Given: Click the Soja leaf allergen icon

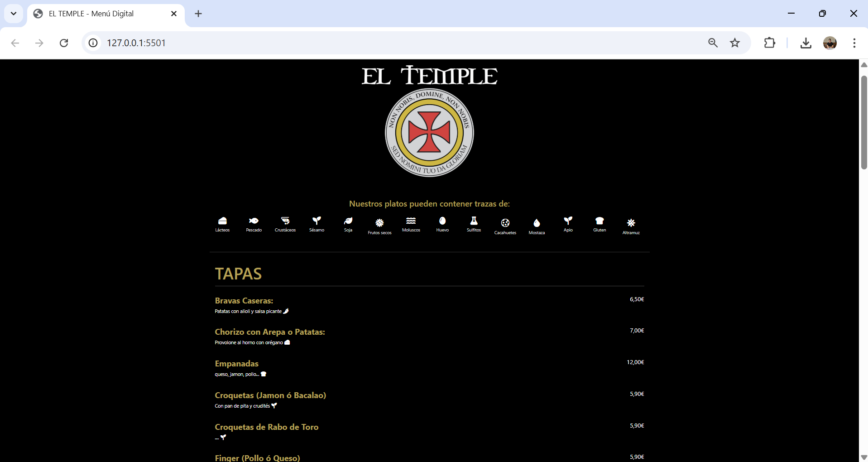Looking at the screenshot, I should click(348, 221).
